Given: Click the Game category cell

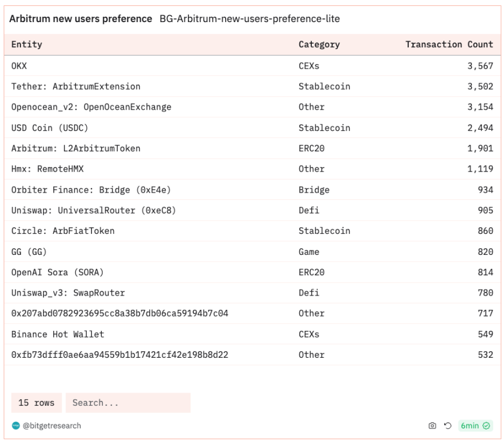Looking at the screenshot, I should point(309,252).
